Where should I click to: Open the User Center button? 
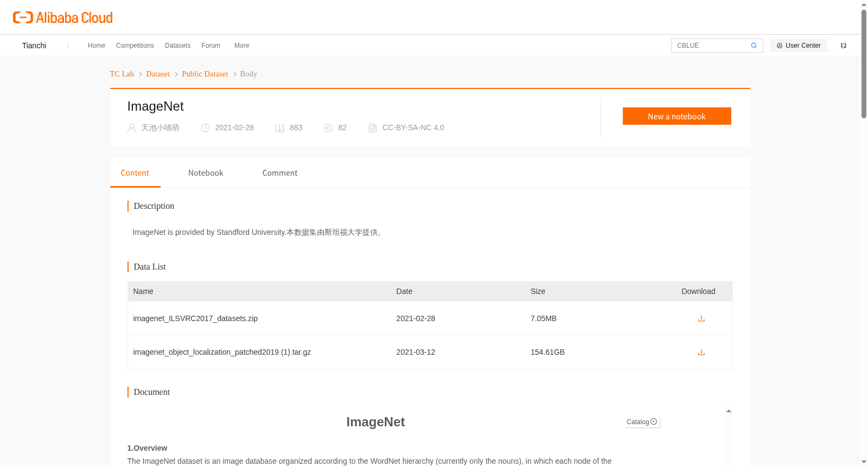[799, 46]
